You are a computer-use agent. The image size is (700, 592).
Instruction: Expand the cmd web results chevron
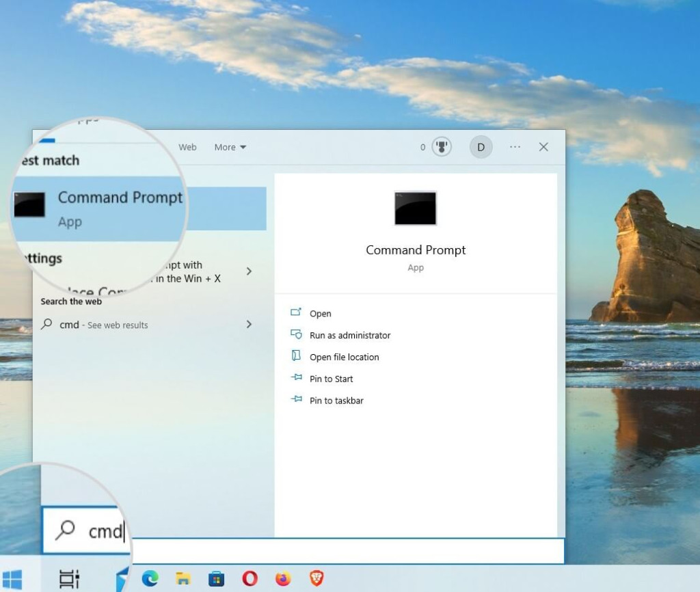tap(249, 325)
